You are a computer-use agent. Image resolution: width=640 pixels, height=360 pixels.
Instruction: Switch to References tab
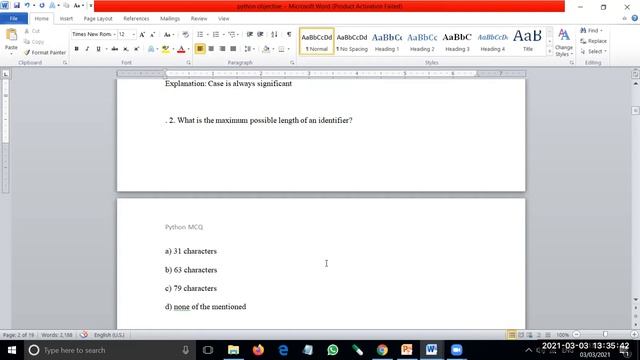tap(136, 19)
